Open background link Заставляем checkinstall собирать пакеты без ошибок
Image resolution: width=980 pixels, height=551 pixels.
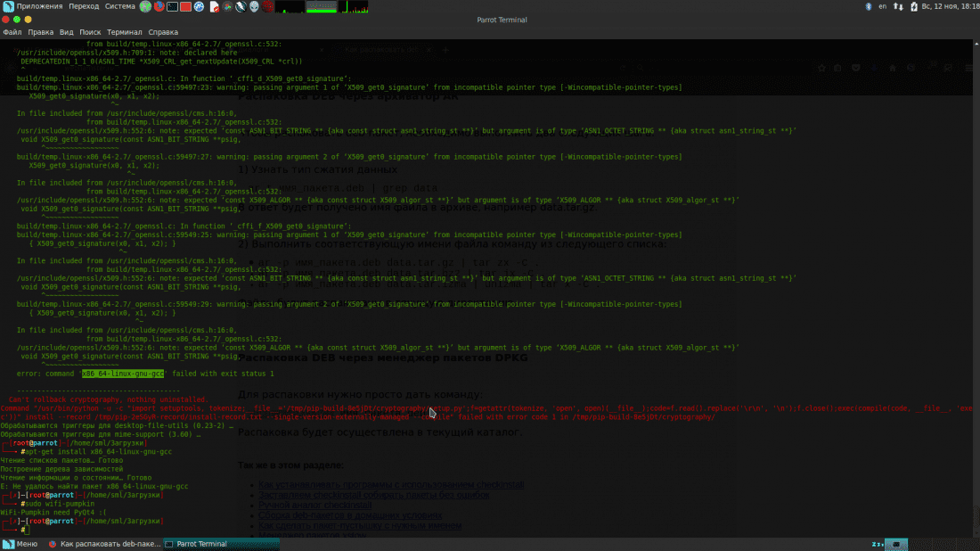tap(374, 495)
